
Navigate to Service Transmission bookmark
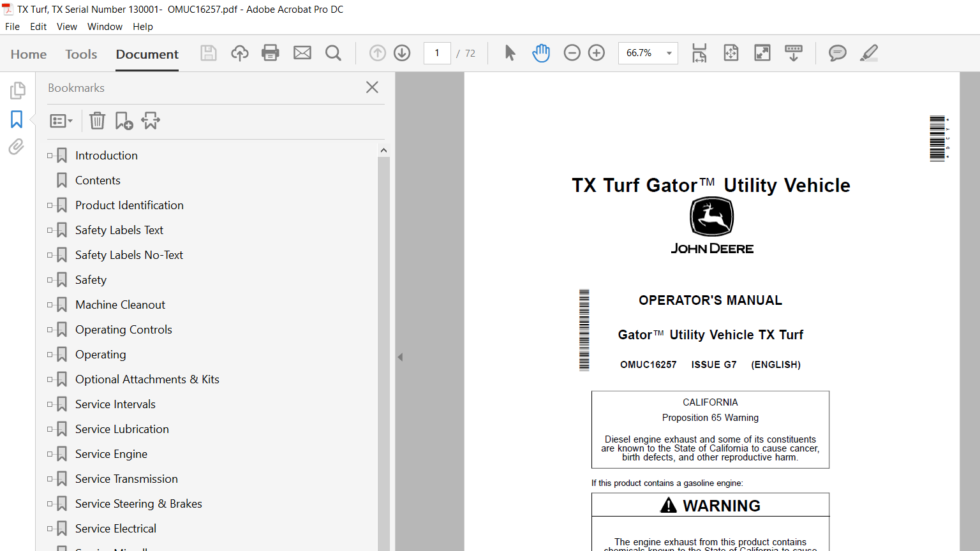coord(126,479)
